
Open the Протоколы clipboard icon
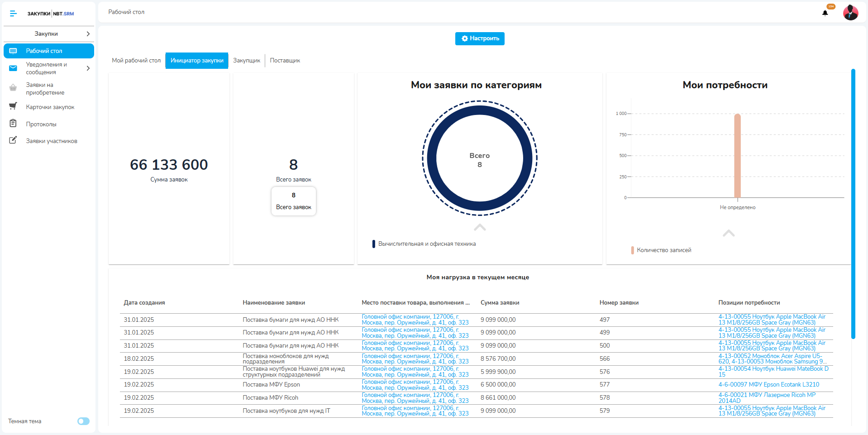click(x=13, y=124)
